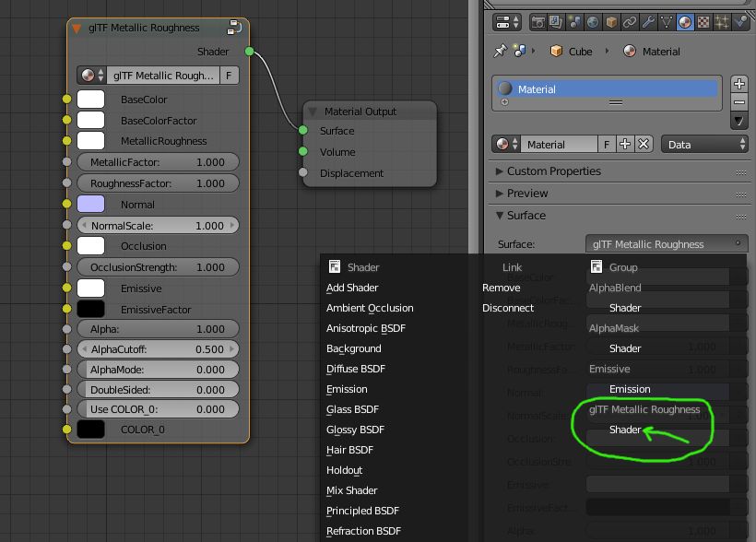Remove material slot with minus button
756x542 pixels.
(738, 101)
